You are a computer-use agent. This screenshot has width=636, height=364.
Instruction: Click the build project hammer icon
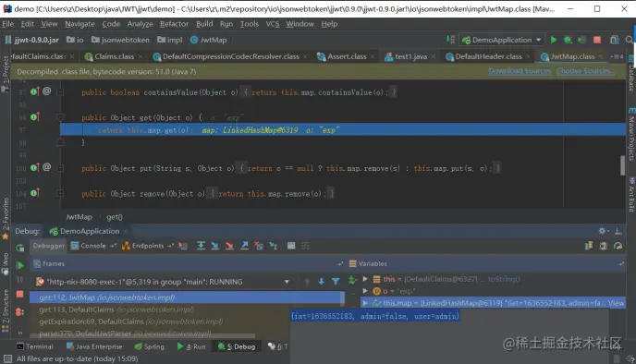click(x=450, y=40)
